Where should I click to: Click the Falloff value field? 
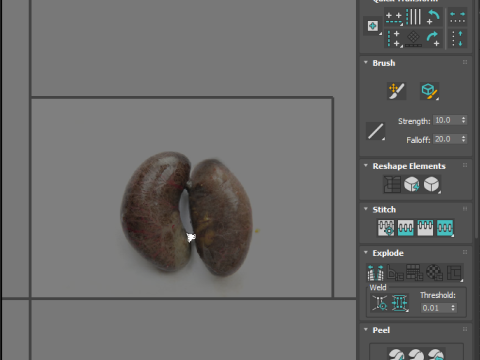447,139
